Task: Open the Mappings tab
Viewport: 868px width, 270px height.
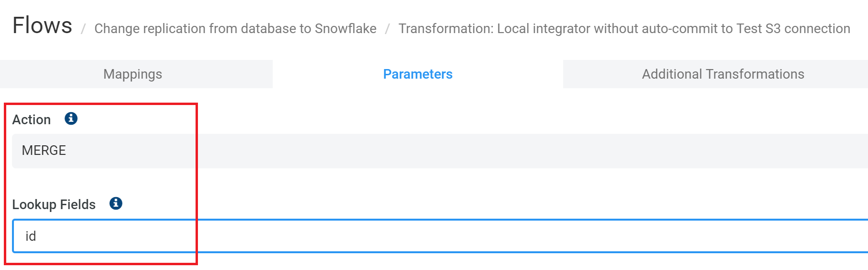Action: tap(133, 74)
